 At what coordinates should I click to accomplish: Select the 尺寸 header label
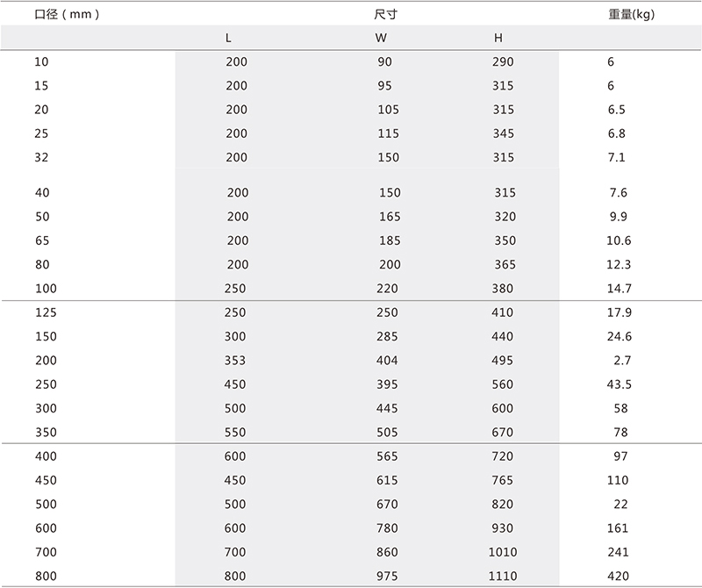pyautogui.click(x=385, y=14)
